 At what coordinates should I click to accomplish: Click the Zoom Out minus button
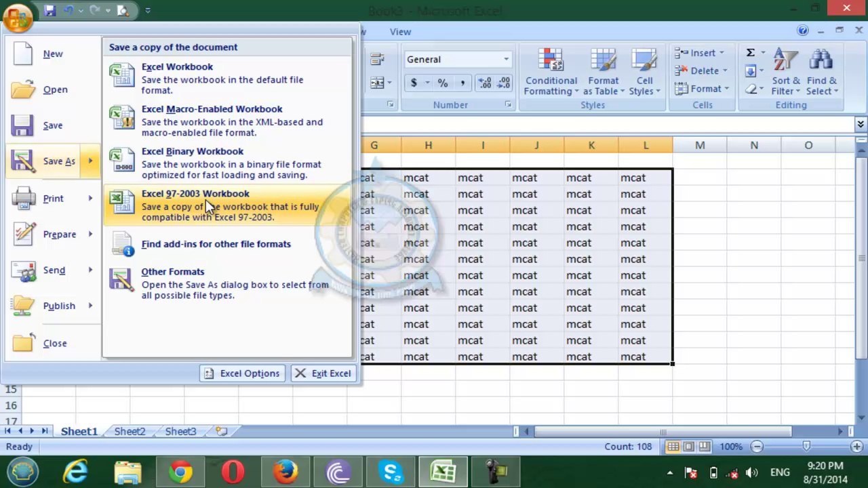pyautogui.click(x=757, y=447)
